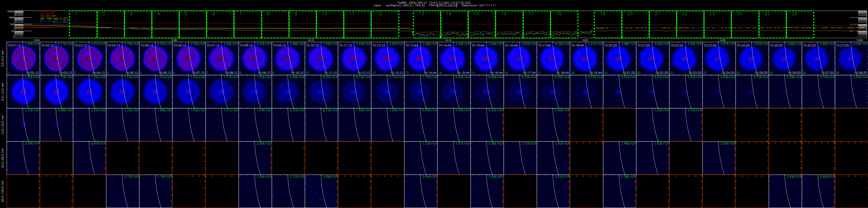
Task: Click the 10:15 tick label on time axis
Action: pyautogui.click(x=448, y=40)
